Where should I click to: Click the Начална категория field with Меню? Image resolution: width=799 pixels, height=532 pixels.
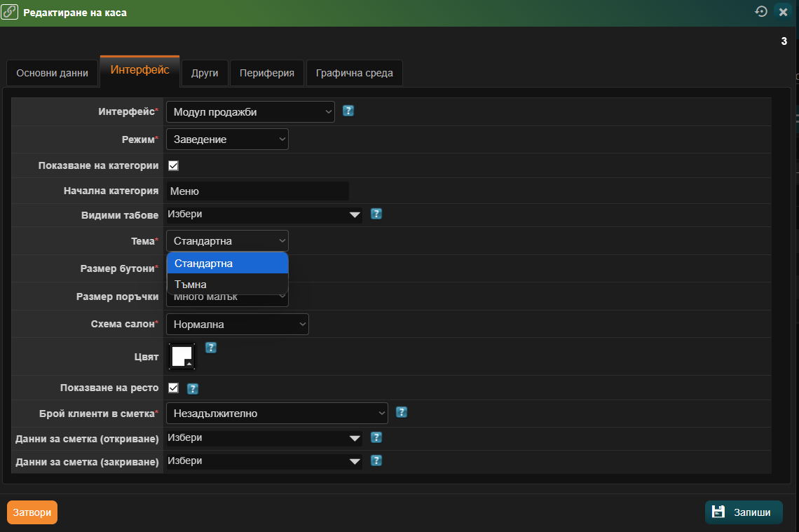[258, 191]
